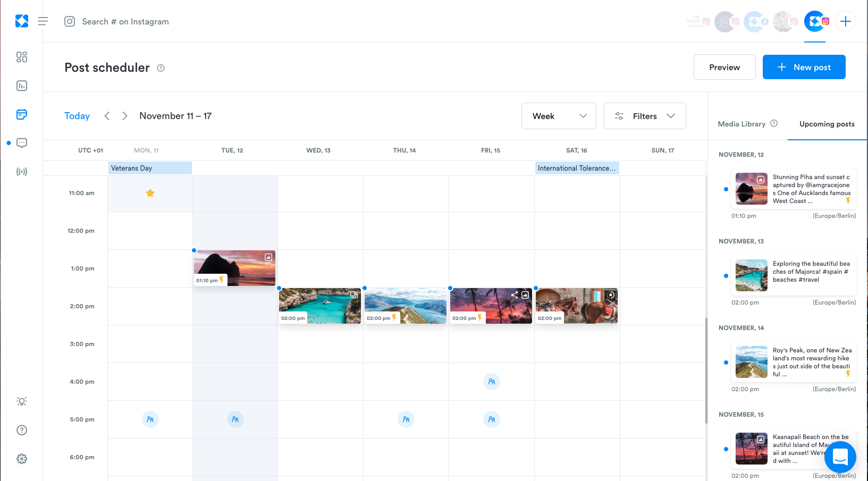868x481 pixels.
Task: Open the Thursday 02:00 pm mountain post
Action: pos(406,306)
